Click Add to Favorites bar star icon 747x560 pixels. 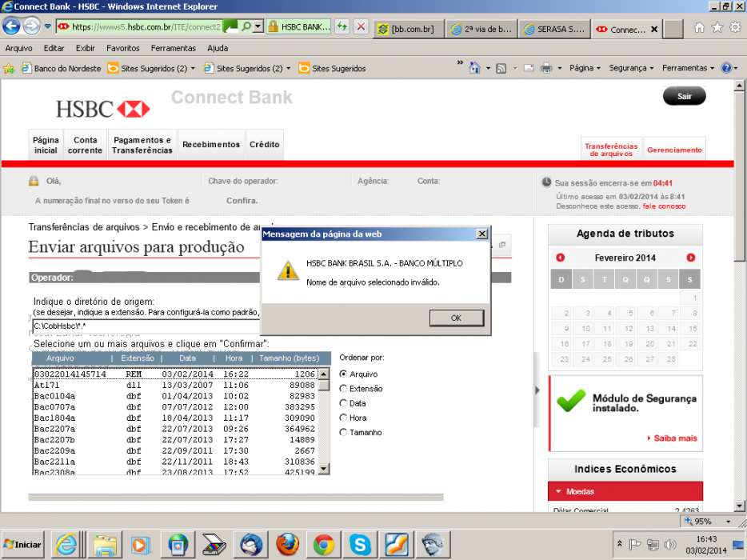(x=9, y=68)
